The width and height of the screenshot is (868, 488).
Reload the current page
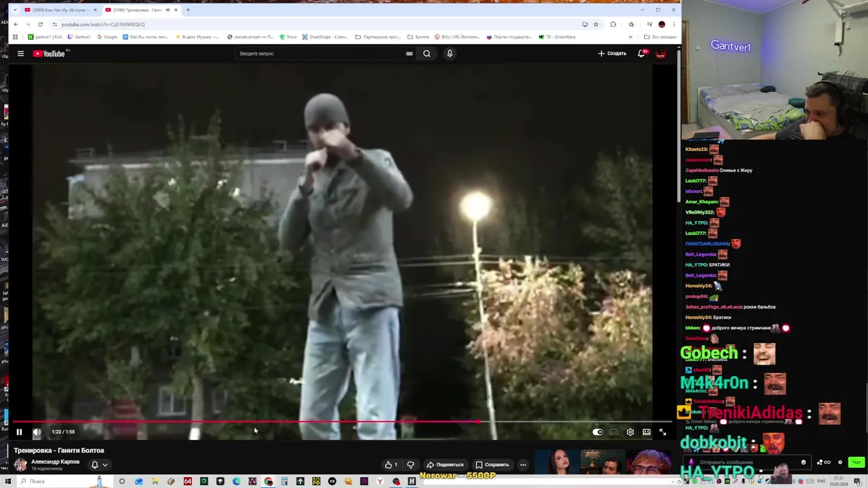click(40, 24)
